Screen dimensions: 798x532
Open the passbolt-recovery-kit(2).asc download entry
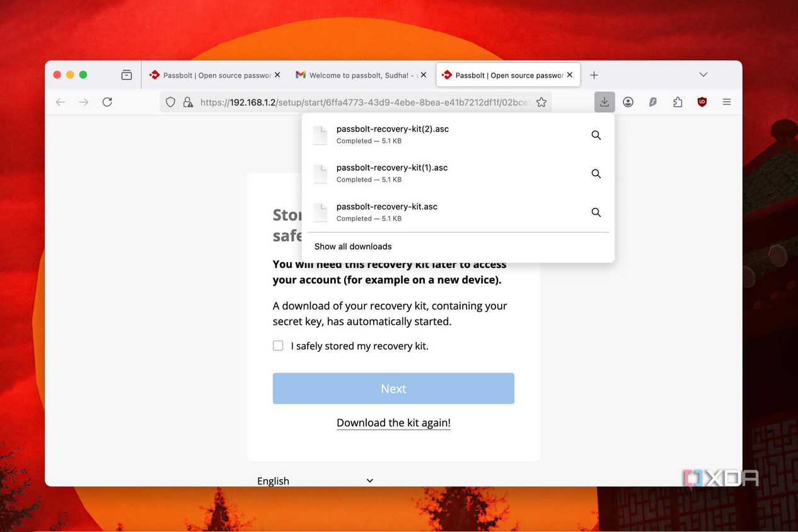coord(458,135)
